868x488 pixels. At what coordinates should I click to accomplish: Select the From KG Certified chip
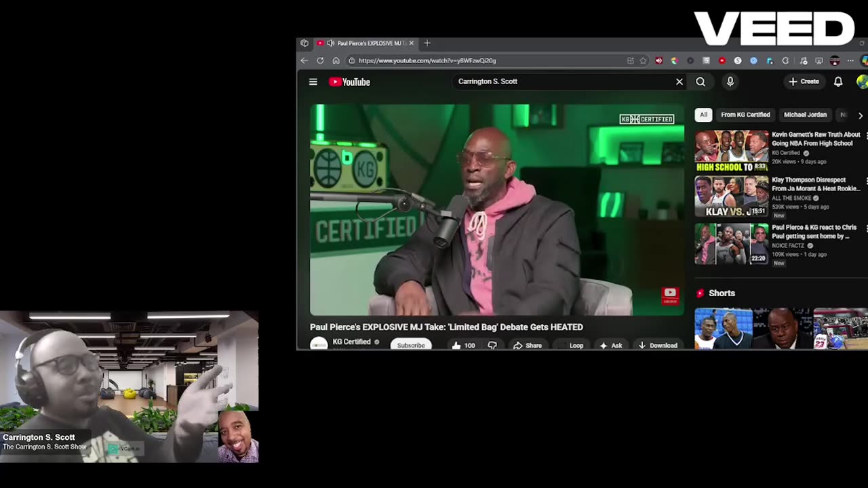tap(745, 115)
